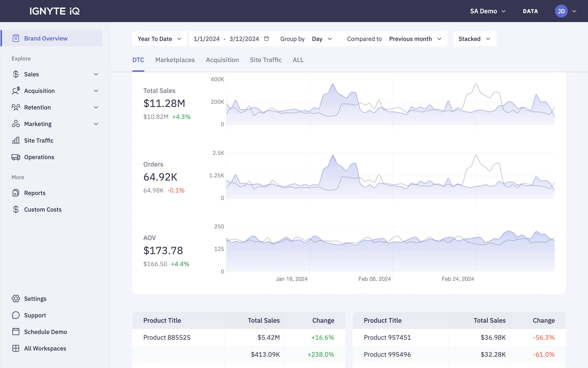This screenshot has width=588, height=368.
Task: Click the Support chat bubble icon
Action: tap(16, 315)
